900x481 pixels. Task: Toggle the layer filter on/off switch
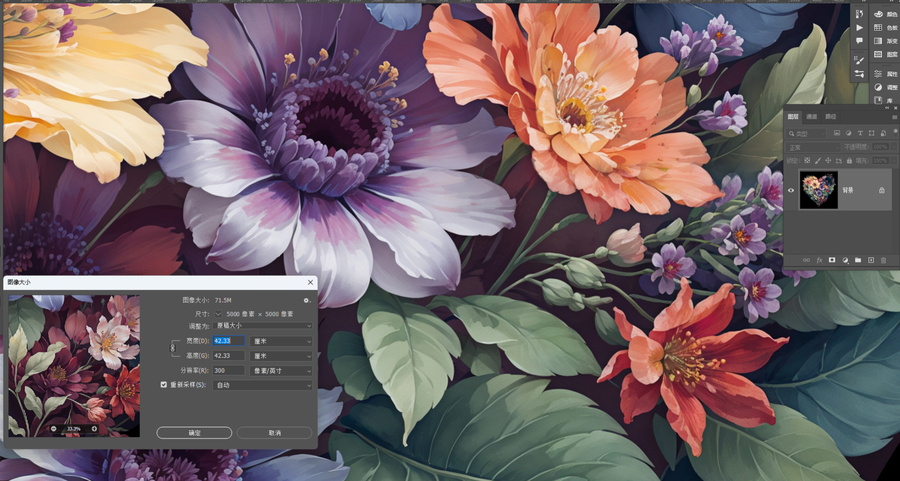[895, 131]
